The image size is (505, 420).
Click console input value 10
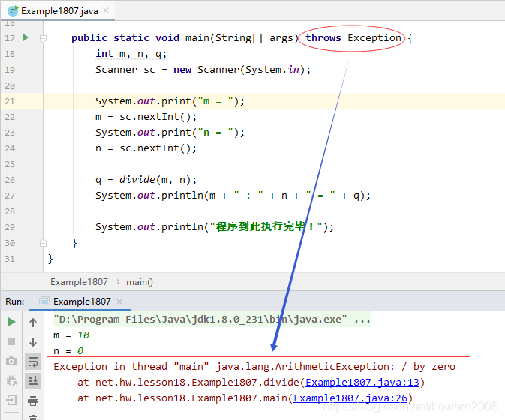[x=83, y=335]
